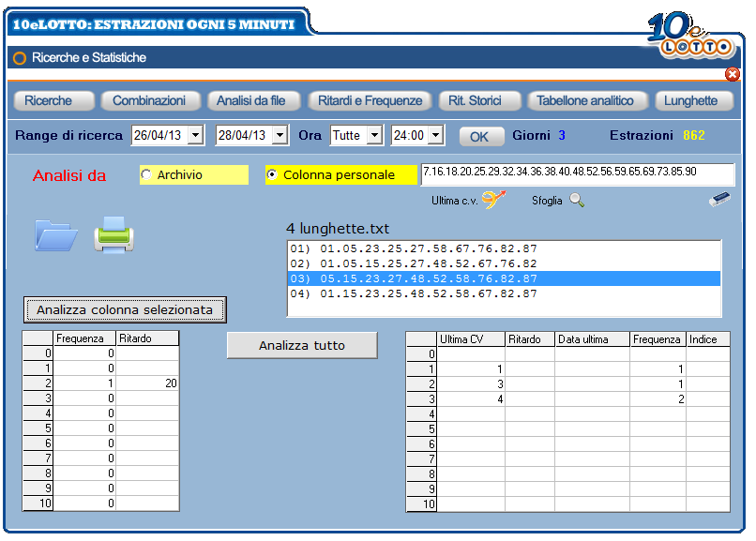This screenshot has height=541, width=756.
Task: Click left table row header 10
Action: [x=38, y=503]
